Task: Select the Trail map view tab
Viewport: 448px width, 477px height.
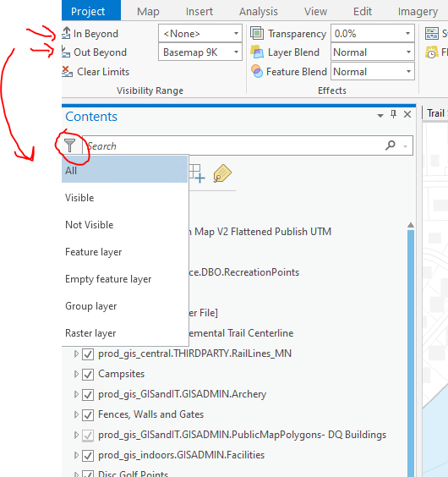Action: (x=435, y=113)
